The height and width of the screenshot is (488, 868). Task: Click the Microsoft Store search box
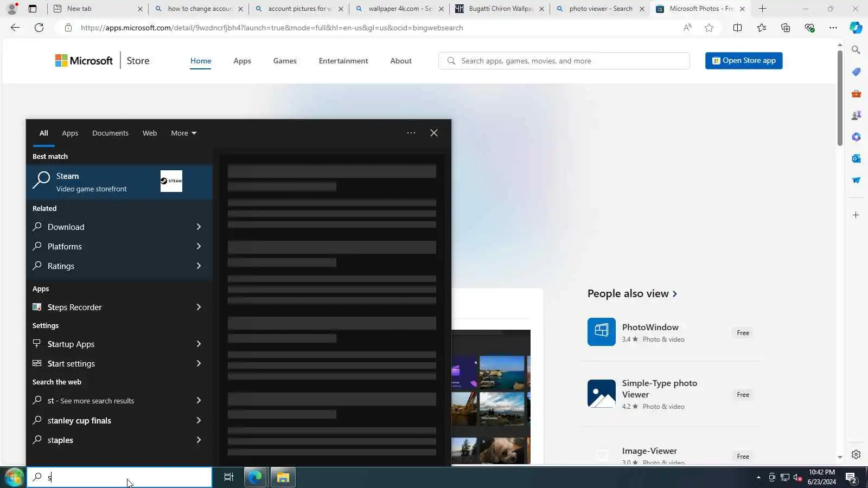[x=564, y=61]
